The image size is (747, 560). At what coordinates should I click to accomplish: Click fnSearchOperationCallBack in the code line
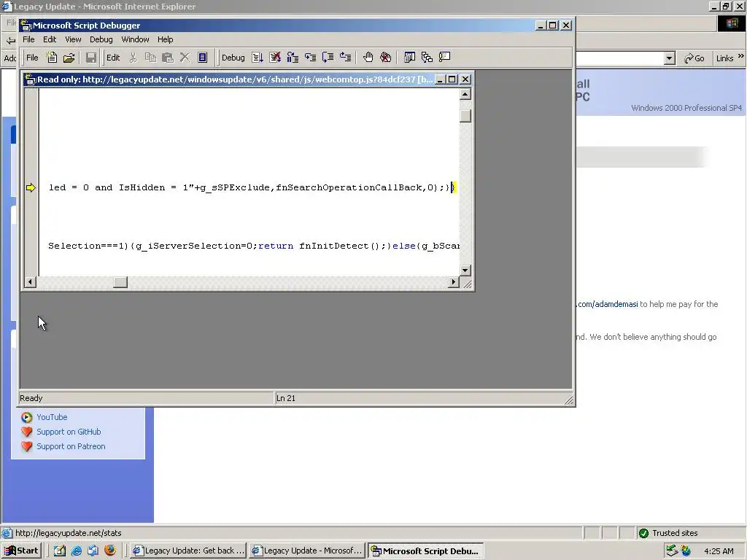[349, 187]
